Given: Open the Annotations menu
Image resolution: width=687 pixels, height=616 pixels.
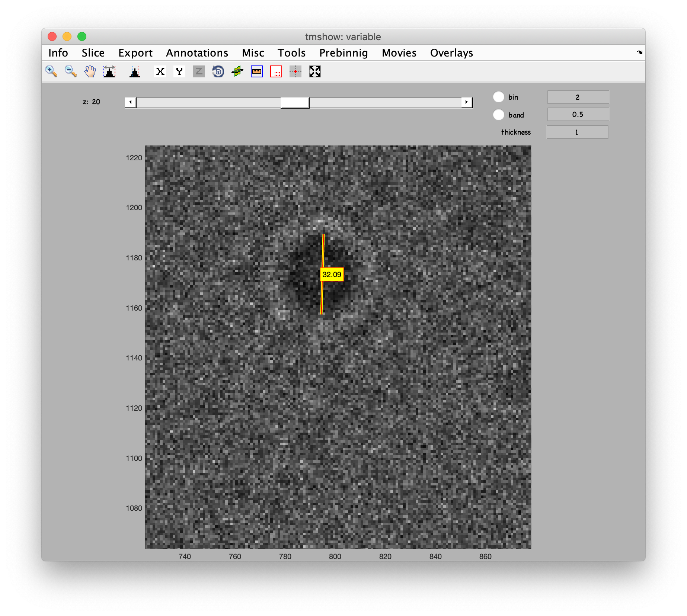Looking at the screenshot, I should [197, 53].
